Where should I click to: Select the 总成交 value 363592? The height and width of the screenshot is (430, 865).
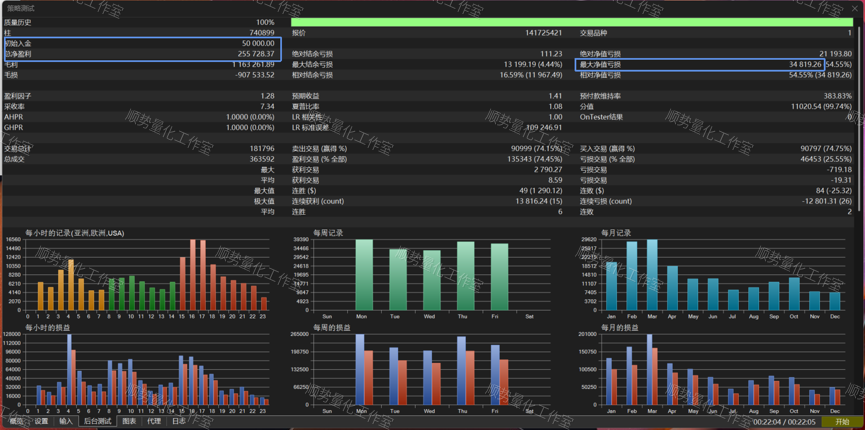click(262, 159)
